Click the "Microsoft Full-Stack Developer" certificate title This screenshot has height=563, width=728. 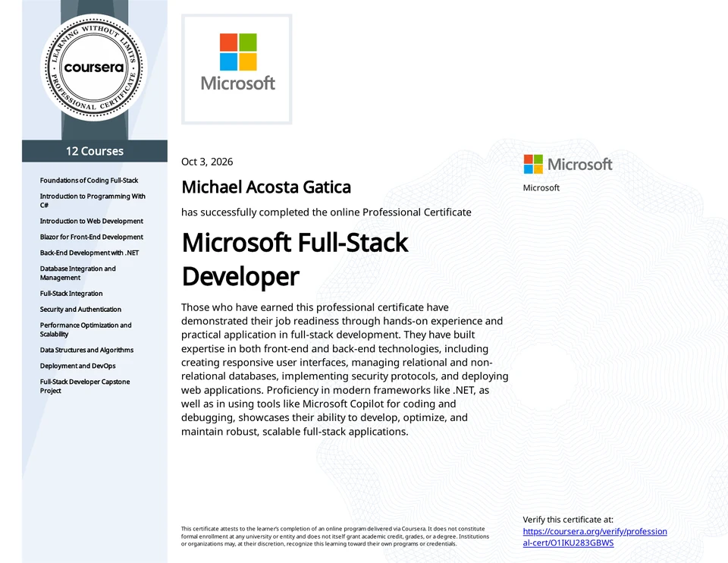pos(295,259)
